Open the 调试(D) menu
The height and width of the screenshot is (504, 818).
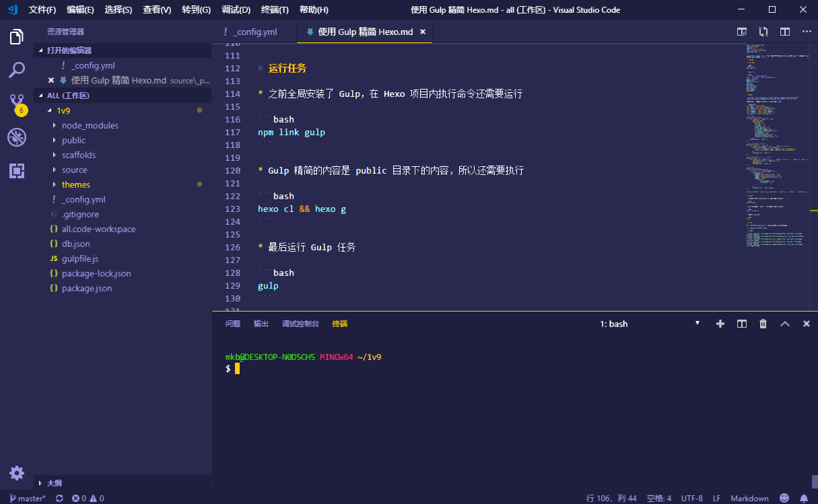(x=236, y=10)
